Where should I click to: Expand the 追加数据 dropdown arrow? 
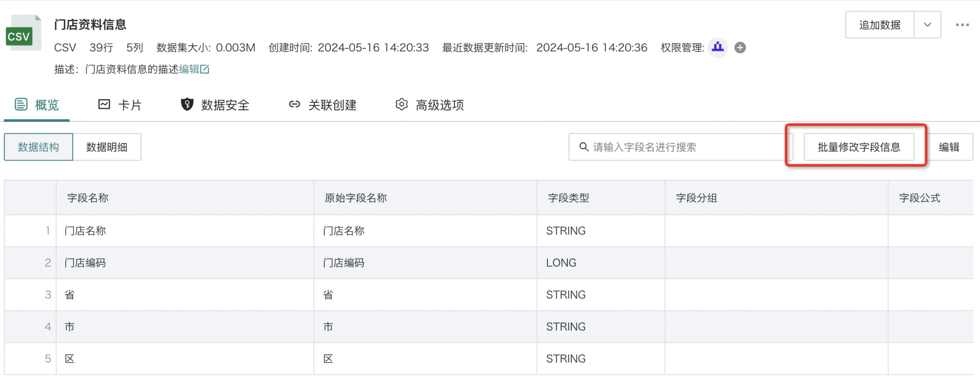coord(927,25)
